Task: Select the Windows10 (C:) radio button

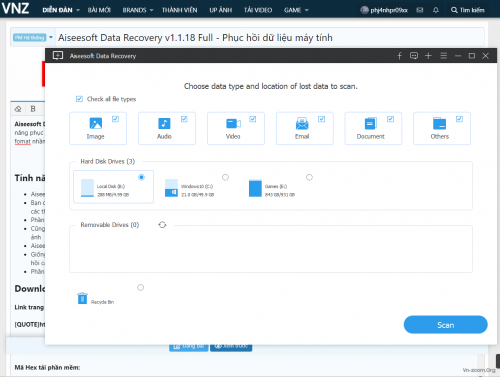Action: 226,177
